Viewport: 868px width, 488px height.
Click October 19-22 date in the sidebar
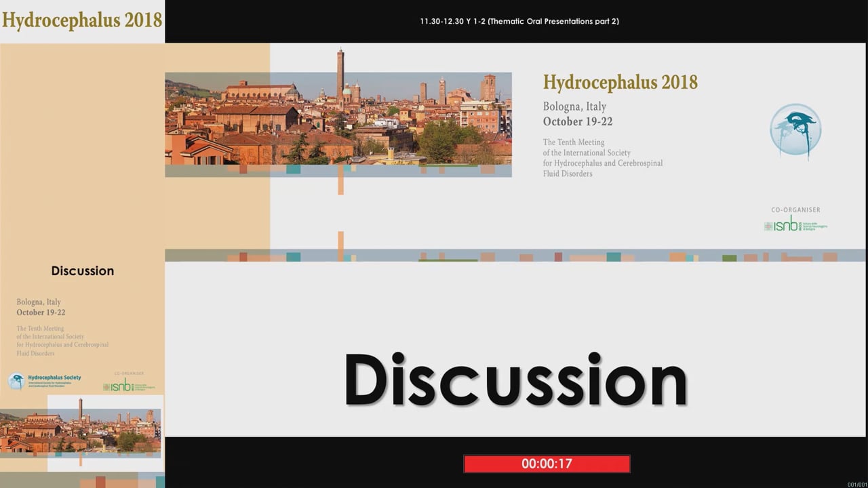(x=41, y=312)
